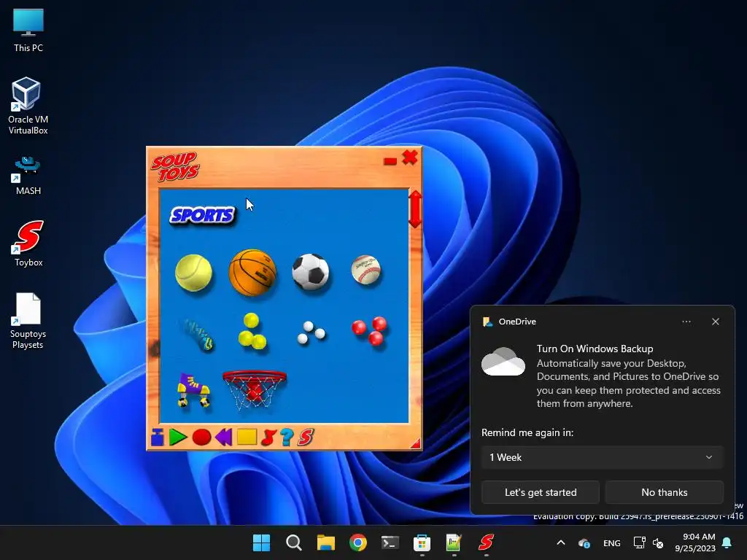Open help with blue question mark

tap(287, 437)
